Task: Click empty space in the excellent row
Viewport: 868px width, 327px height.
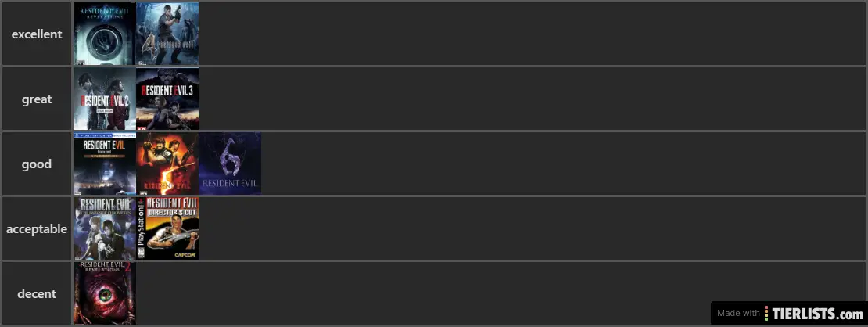Action: [532, 34]
